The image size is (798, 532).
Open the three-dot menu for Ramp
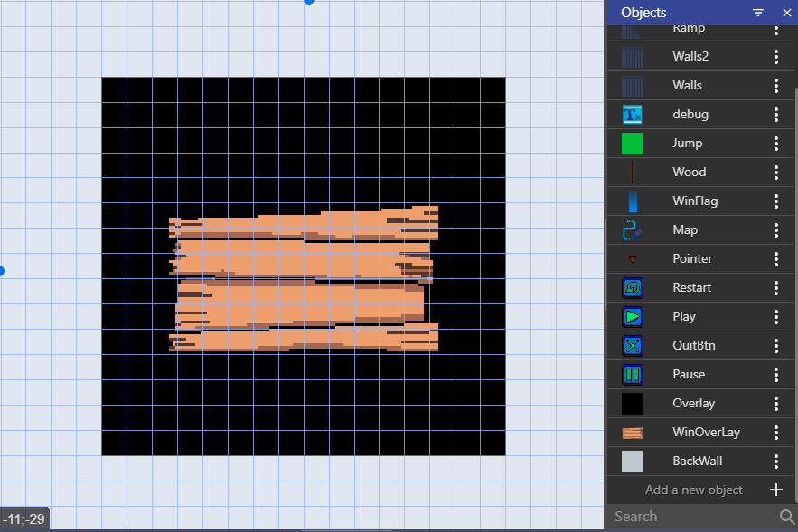(x=776, y=31)
